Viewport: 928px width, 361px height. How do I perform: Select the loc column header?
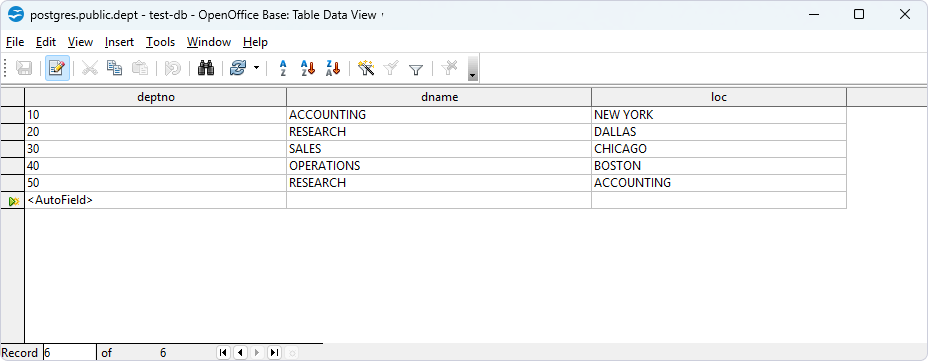[x=718, y=97]
